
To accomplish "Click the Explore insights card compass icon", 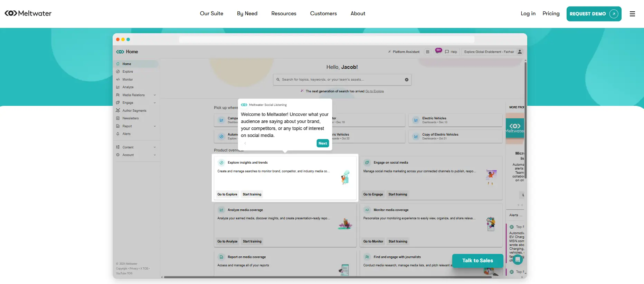I will click(x=221, y=163).
